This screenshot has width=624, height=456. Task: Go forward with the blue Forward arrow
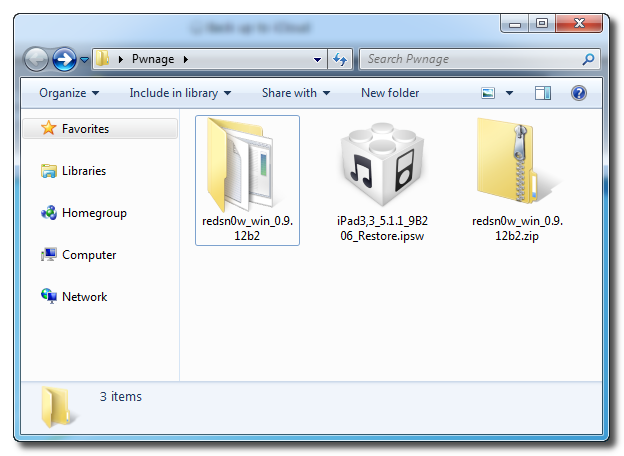click(x=64, y=60)
